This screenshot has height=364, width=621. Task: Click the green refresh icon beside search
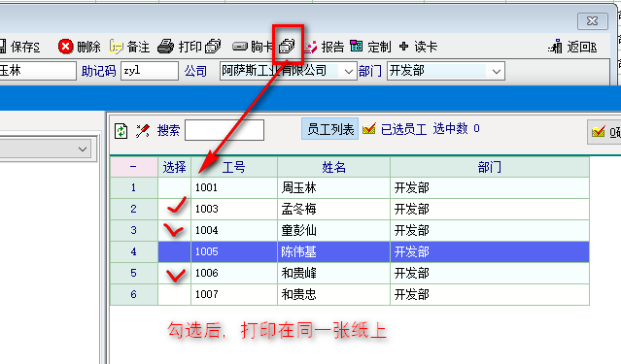point(121,131)
